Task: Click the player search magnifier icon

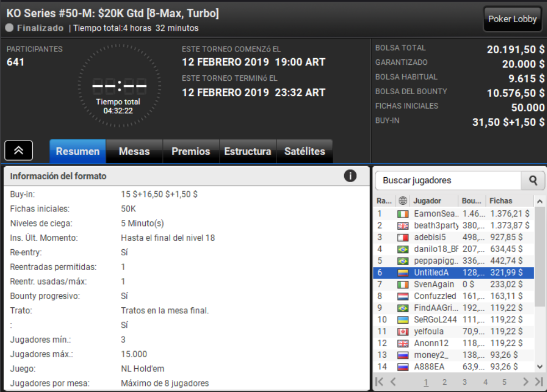Action: [533, 180]
